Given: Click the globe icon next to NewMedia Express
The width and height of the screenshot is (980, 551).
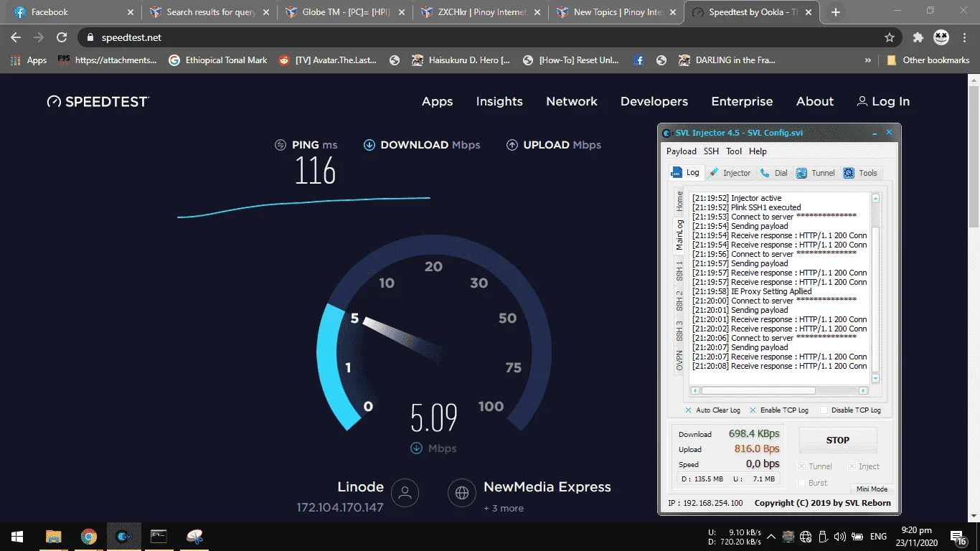Looking at the screenshot, I should pos(462,493).
